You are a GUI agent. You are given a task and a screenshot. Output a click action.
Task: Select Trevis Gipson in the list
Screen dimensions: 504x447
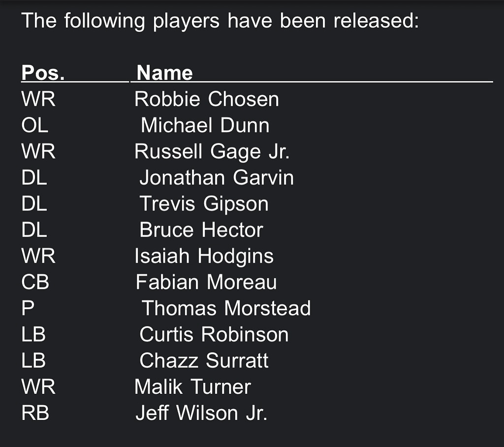[204, 203]
